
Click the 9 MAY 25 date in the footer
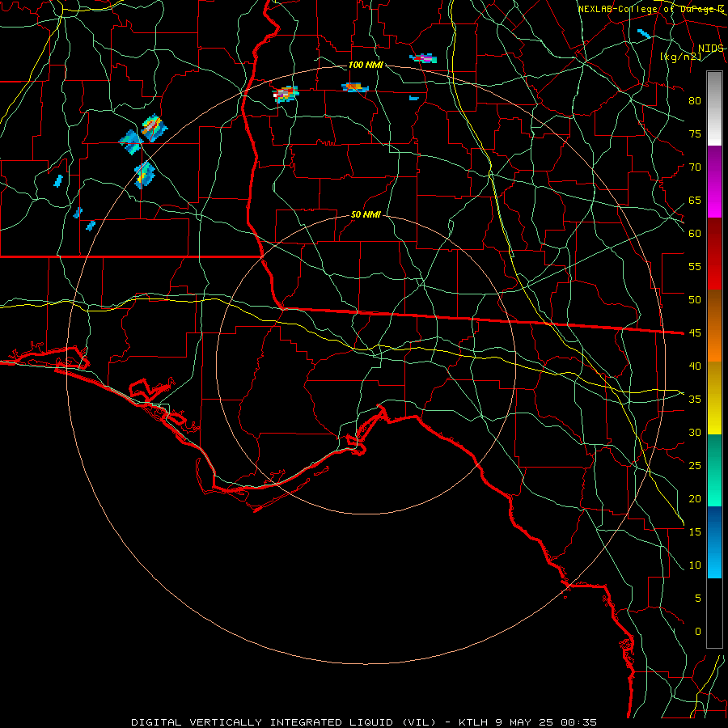point(525,722)
